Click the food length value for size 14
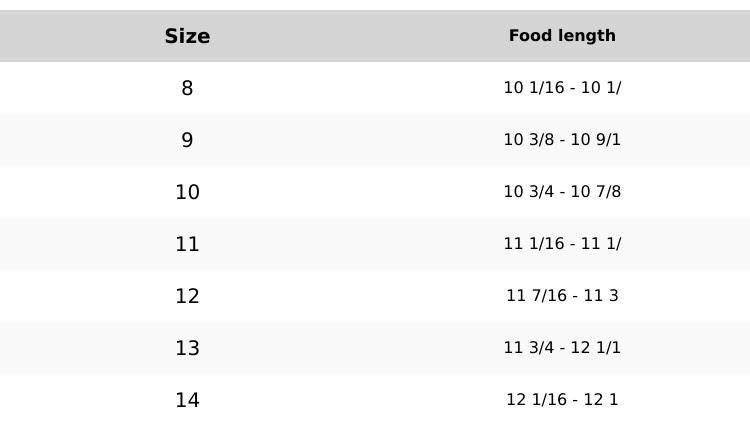The image size is (750, 426). (x=562, y=400)
